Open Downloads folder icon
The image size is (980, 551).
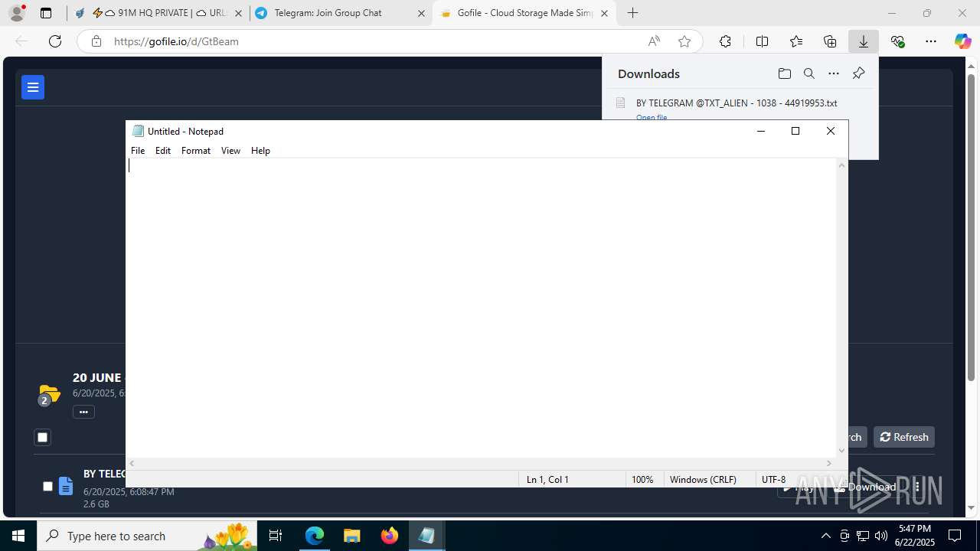784,73
